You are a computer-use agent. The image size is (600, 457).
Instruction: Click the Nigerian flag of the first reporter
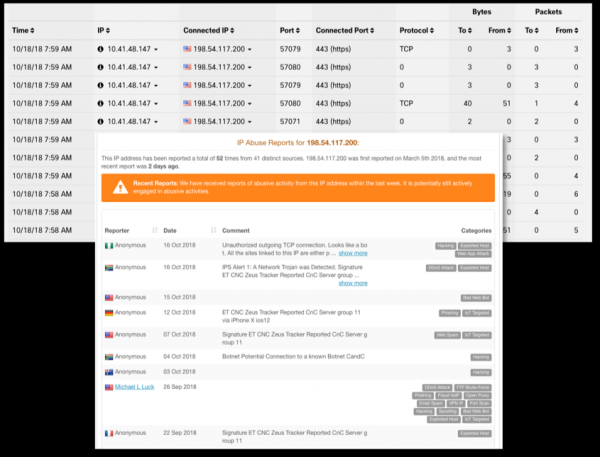[x=109, y=245]
